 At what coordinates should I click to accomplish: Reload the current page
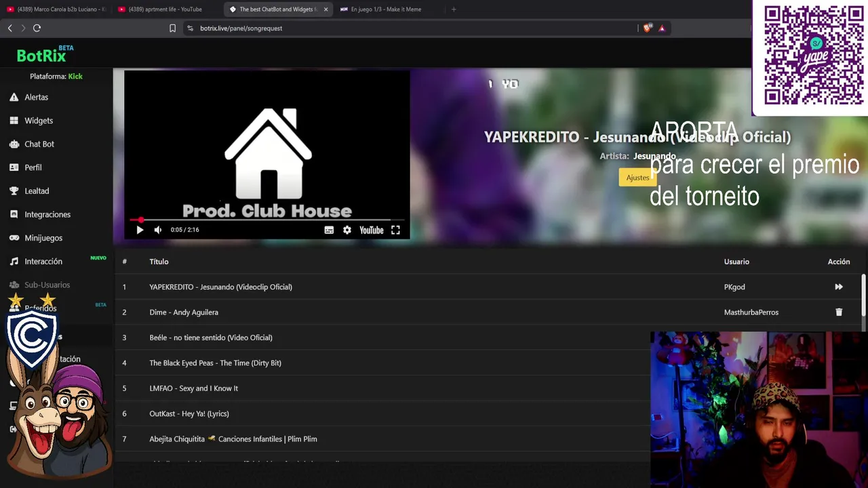pyautogui.click(x=37, y=28)
